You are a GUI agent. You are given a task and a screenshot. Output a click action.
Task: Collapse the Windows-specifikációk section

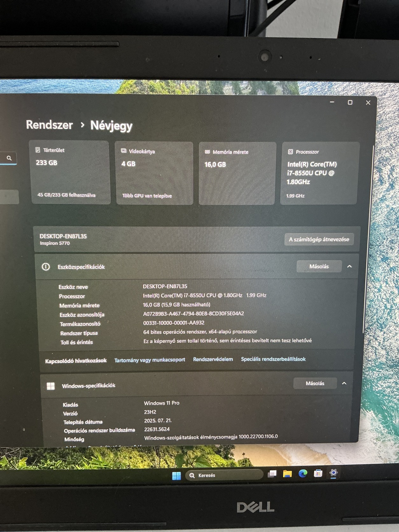pyautogui.click(x=344, y=383)
